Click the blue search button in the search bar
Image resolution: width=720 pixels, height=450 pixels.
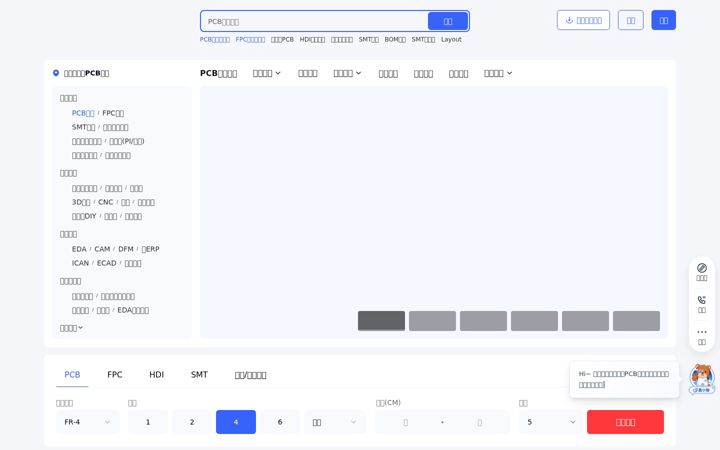(448, 21)
